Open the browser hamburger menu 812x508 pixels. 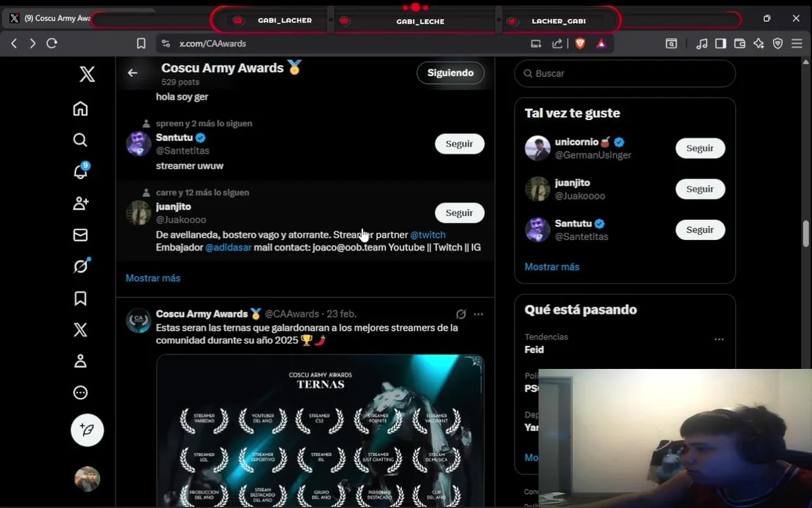click(797, 44)
